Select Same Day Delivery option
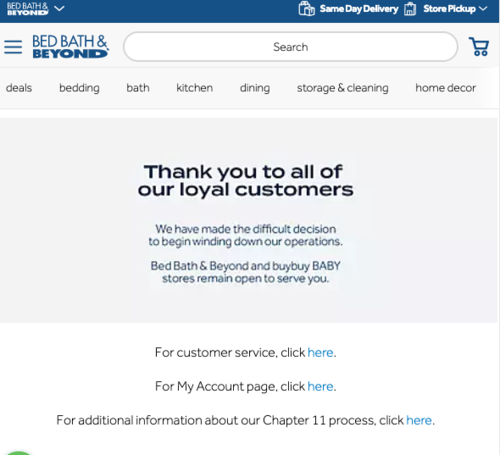The width and height of the screenshot is (500, 455). (x=359, y=9)
